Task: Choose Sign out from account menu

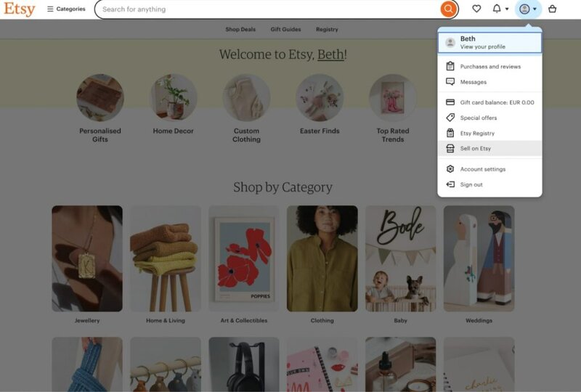Action: [x=489, y=184]
